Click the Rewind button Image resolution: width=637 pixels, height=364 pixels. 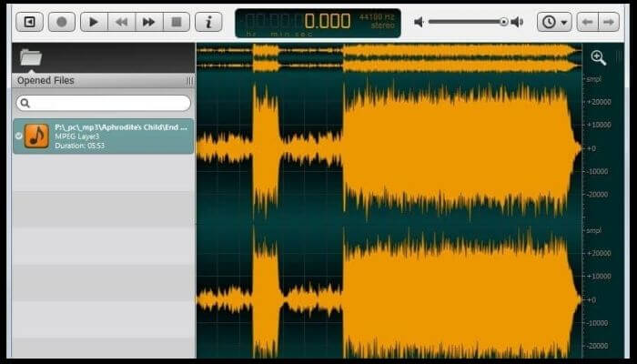(x=120, y=22)
